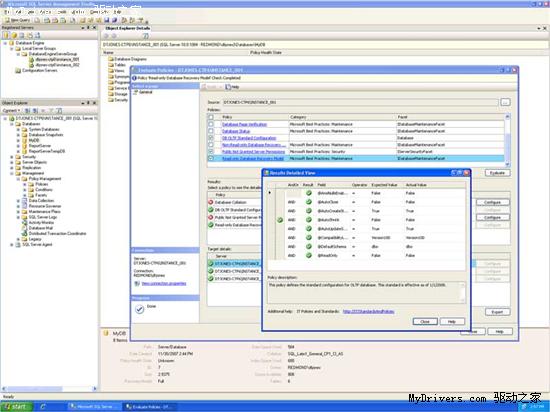Screen dimensions: 550x412
Task: Click the policies list vertical scrollbar
Action: (507, 140)
